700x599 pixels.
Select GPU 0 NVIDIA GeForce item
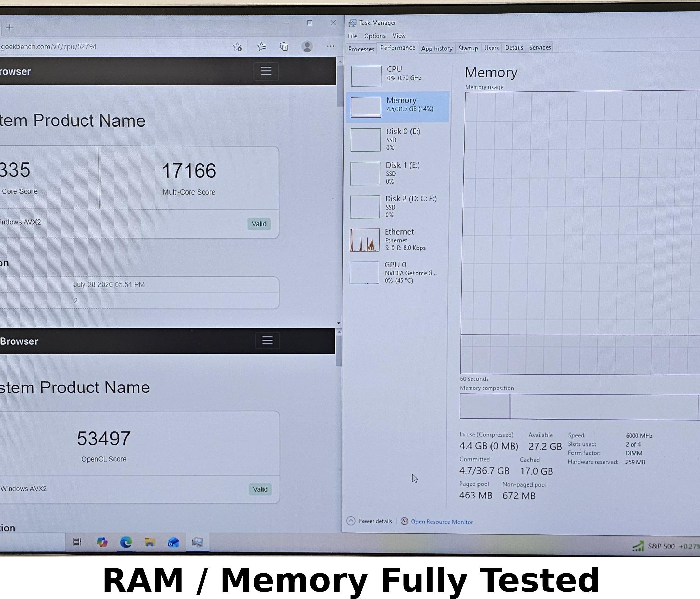point(397,272)
